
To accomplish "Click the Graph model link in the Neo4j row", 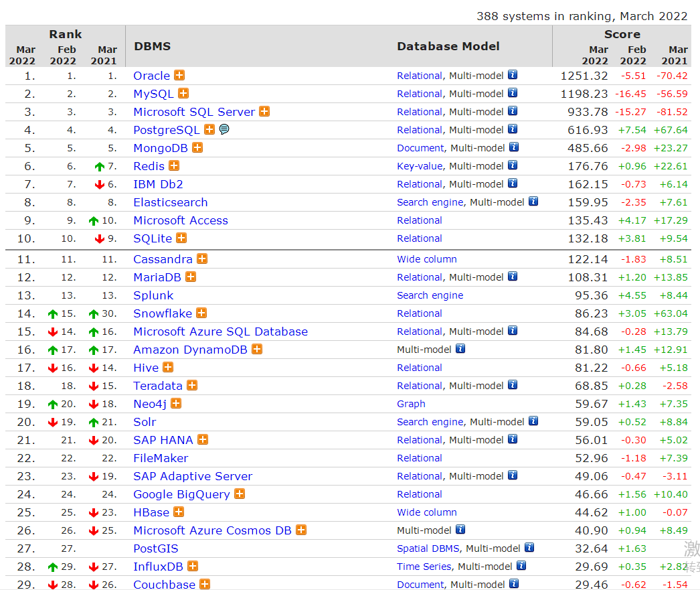I will tap(411, 404).
